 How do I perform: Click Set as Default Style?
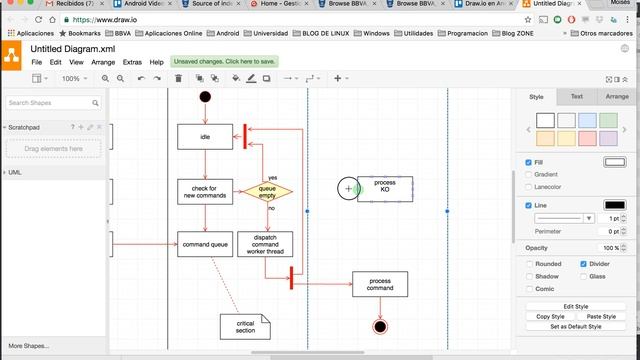[x=576, y=327]
